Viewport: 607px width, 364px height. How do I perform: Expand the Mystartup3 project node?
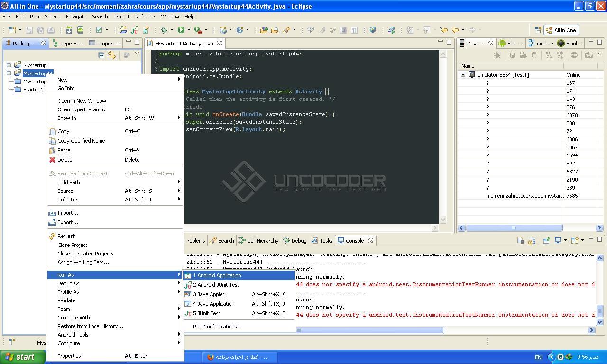(9, 65)
